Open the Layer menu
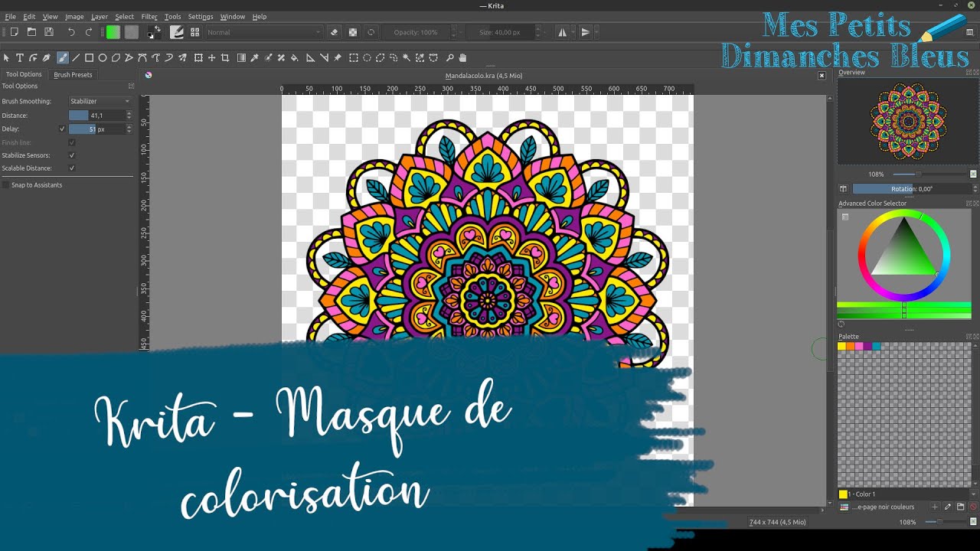The width and height of the screenshot is (980, 551). 100,16
